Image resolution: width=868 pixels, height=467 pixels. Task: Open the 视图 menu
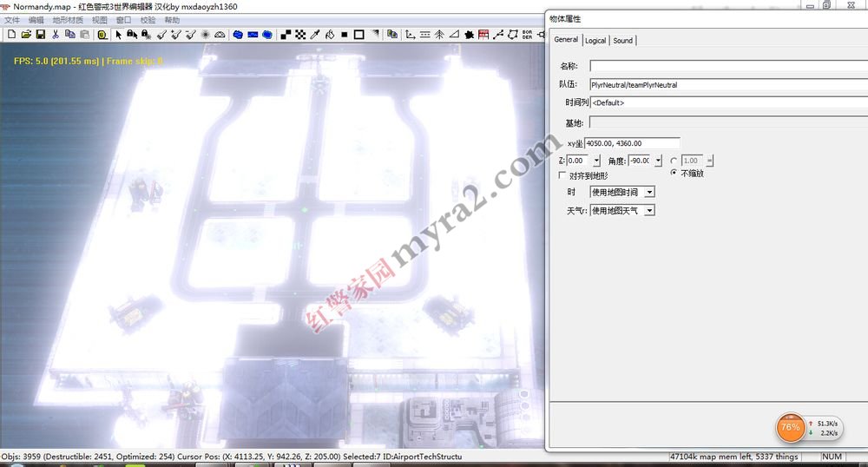(x=100, y=20)
